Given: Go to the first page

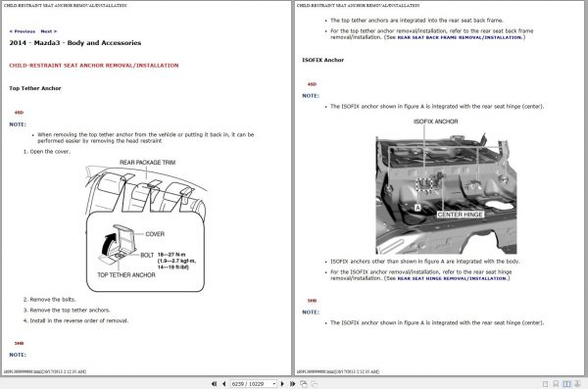Looking at the screenshot, I should click(214, 384).
